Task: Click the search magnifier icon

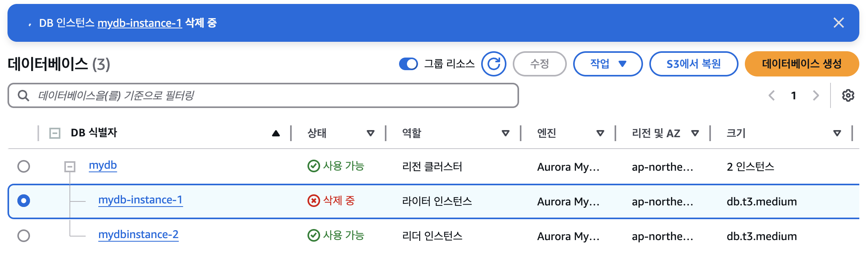Action: tap(23, 95)
